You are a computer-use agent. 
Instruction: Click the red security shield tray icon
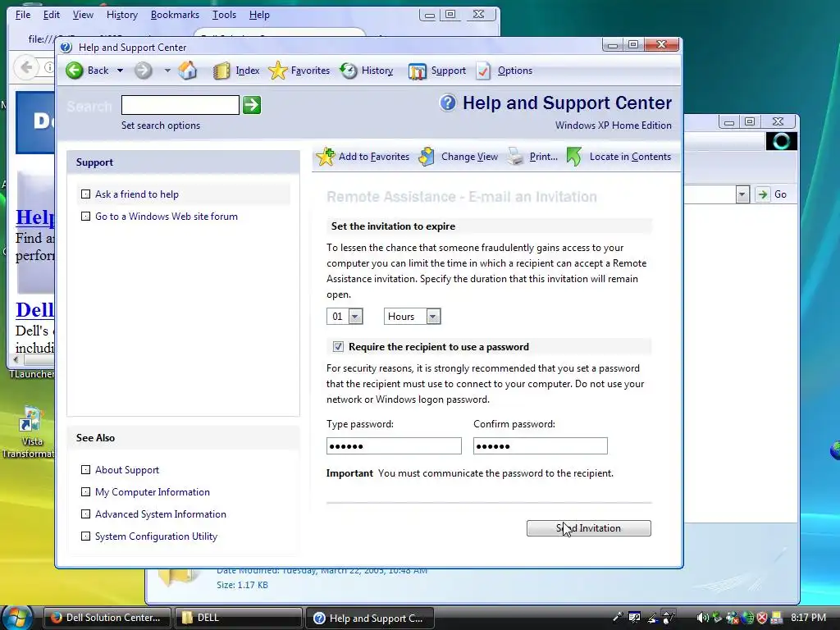click(762, 618)
